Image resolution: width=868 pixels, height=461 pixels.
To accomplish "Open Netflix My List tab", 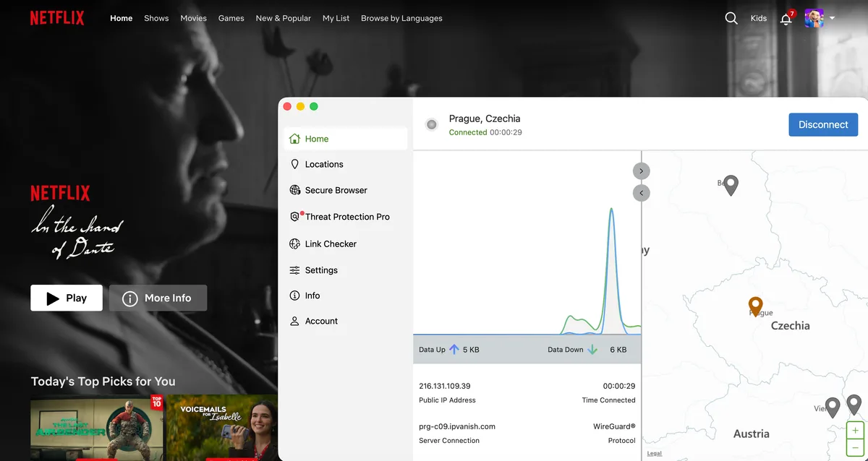I will [x=336, y=18].
